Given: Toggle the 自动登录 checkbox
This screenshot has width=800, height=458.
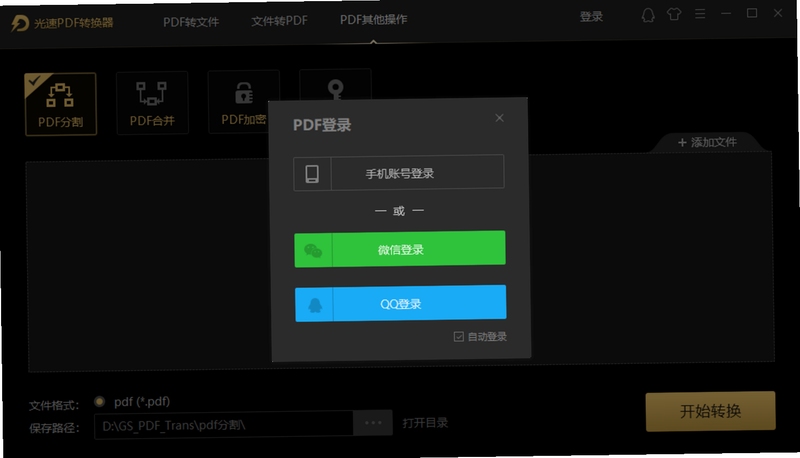Looking at the screenshot, I should pos(459,337).
